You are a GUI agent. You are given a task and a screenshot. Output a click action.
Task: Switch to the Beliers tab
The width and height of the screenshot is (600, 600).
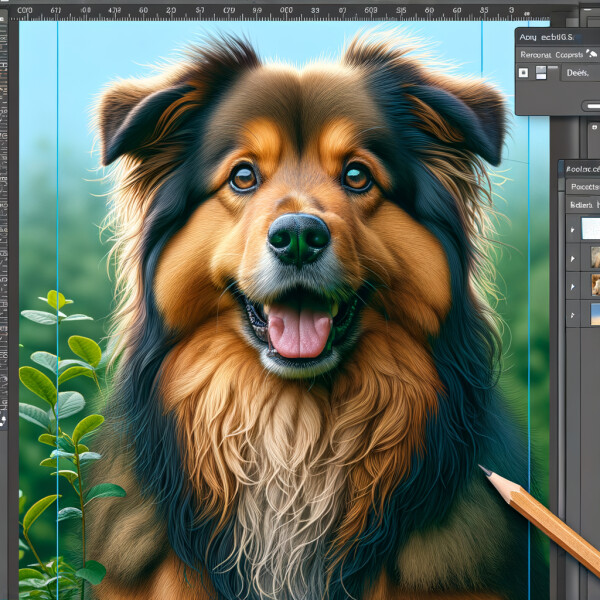(580, 204)
